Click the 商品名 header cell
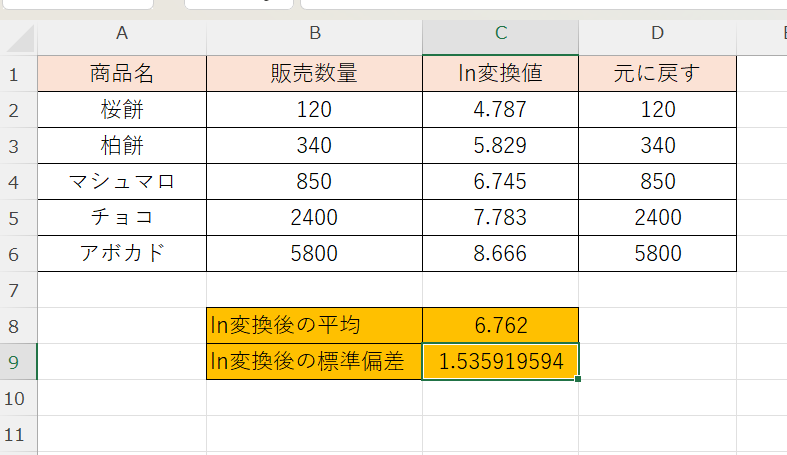This screenshot has width=787, height=455. pos(122,74)
